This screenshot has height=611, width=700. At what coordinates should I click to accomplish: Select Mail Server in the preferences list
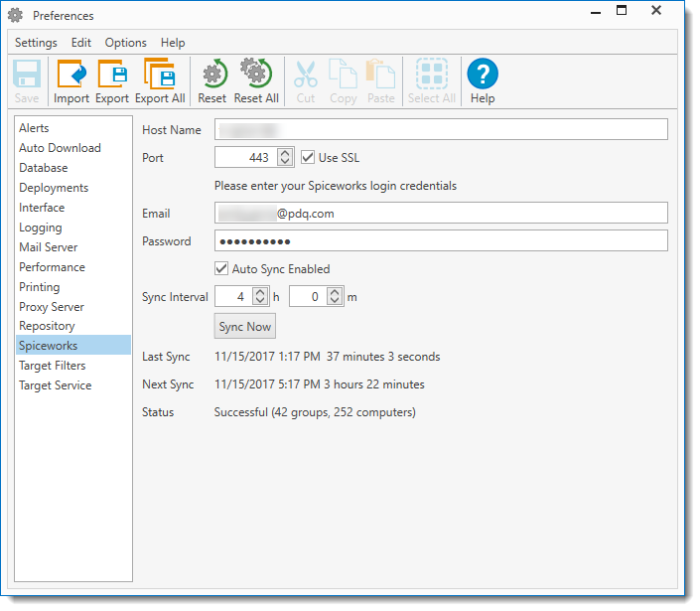click(48, 247)
